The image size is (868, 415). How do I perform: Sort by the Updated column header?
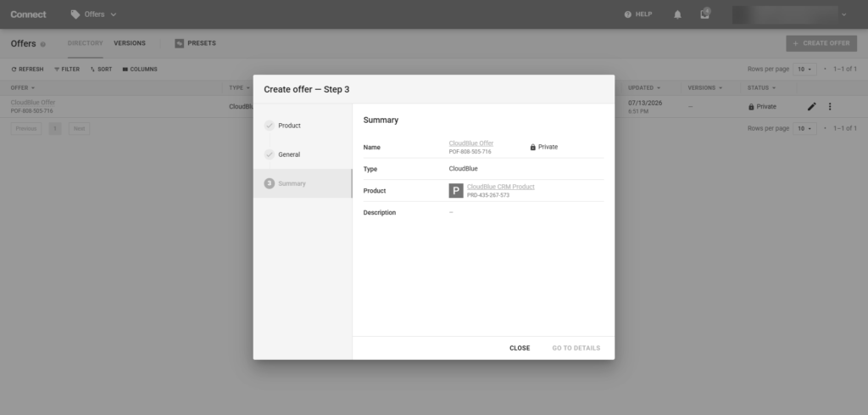click(644, 88)
